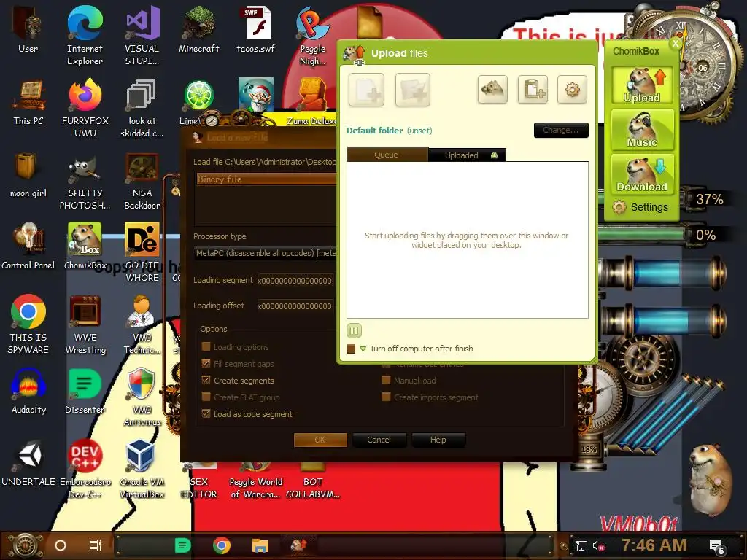This screenshot has width=747, height=560.
Task: Open SHITTY PHOTOSH... desktop icon
Action: point(85,180)
